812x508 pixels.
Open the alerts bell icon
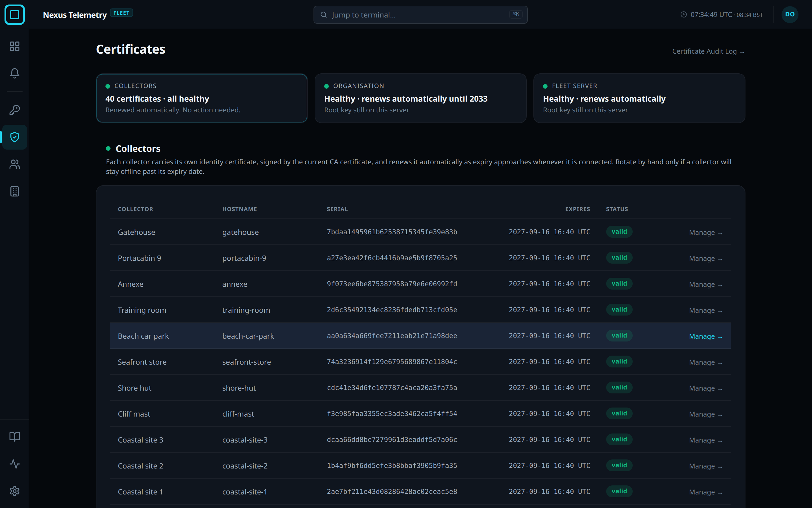[14, 73]
